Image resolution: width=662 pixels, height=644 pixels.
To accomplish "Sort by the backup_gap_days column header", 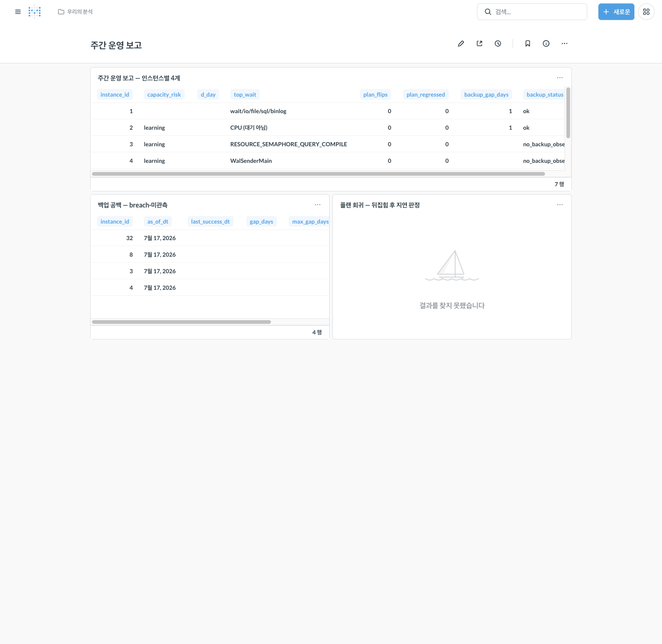I will click(486, 95).
